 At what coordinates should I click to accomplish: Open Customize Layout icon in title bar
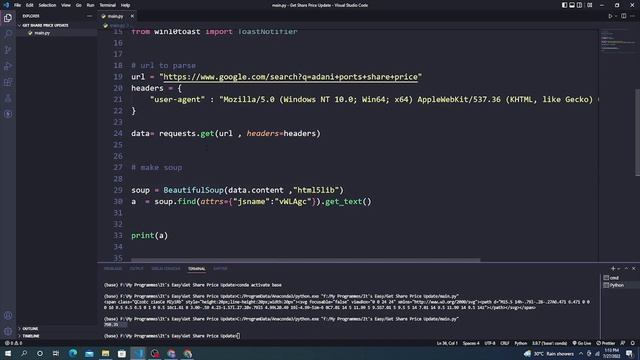point(590,5)
